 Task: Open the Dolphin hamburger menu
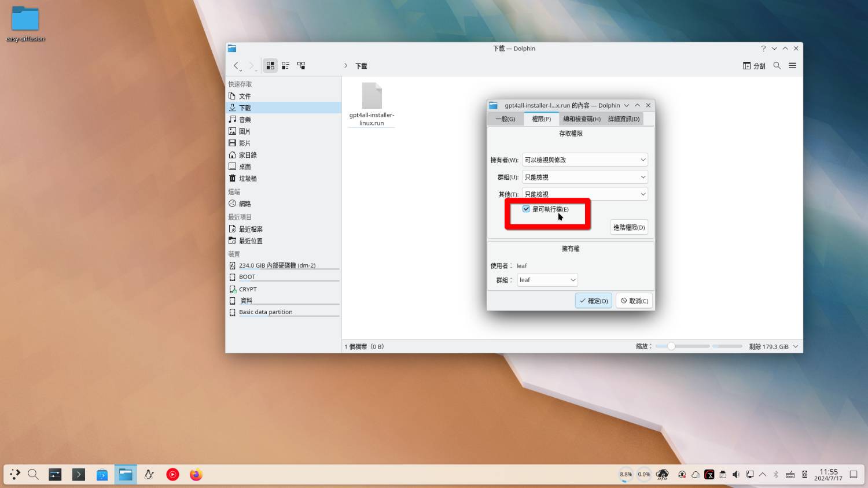(x=793, y=66)
